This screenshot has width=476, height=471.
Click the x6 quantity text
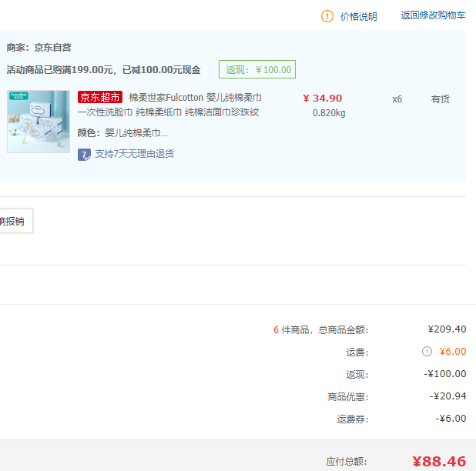point(397,99)
